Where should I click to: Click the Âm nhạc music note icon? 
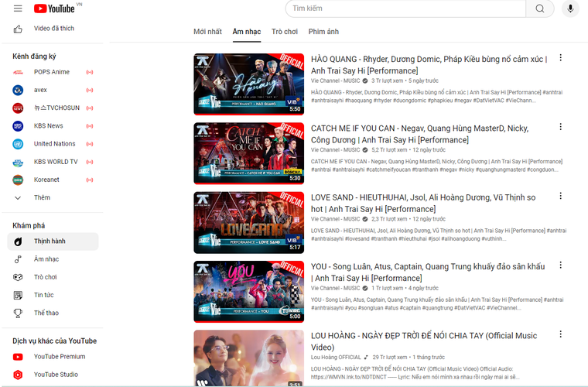pos(18,259)
